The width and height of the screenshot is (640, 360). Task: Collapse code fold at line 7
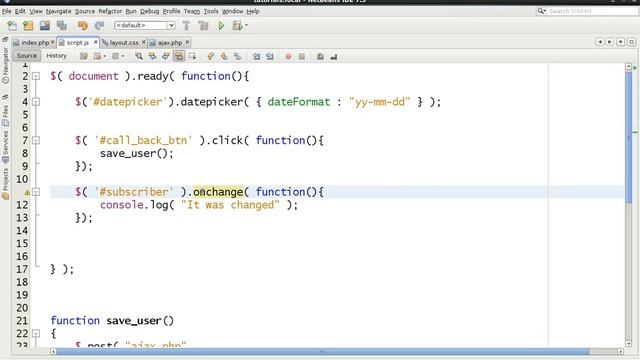coord(36,140)
